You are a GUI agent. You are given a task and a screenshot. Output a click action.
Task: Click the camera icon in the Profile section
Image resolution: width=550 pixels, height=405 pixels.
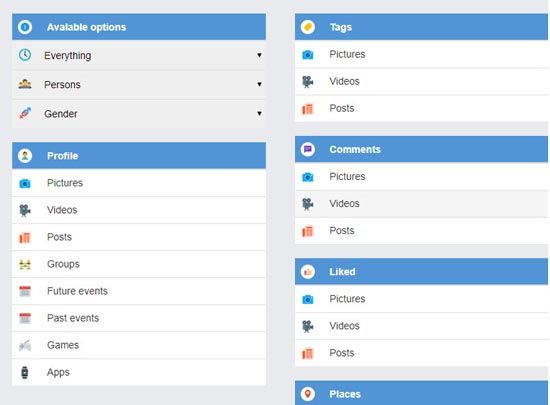pos(25,183)
